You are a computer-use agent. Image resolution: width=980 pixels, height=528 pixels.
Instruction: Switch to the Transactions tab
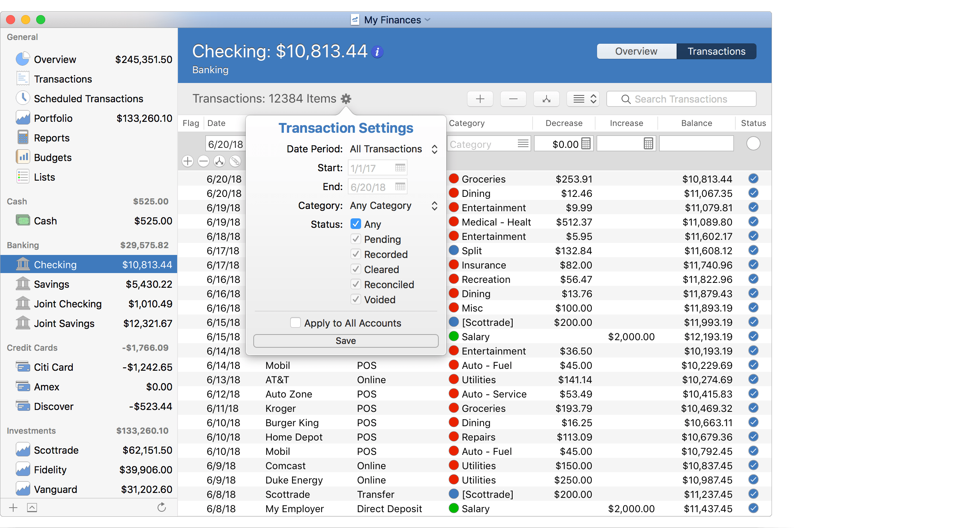pos(716,50)
